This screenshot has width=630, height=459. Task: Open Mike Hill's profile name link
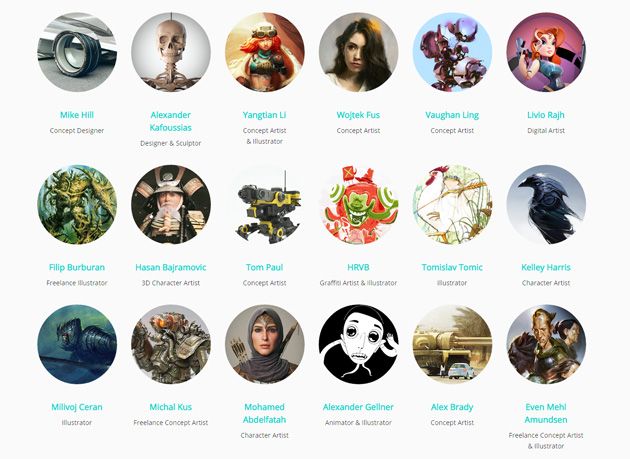[x=77, y=115]
